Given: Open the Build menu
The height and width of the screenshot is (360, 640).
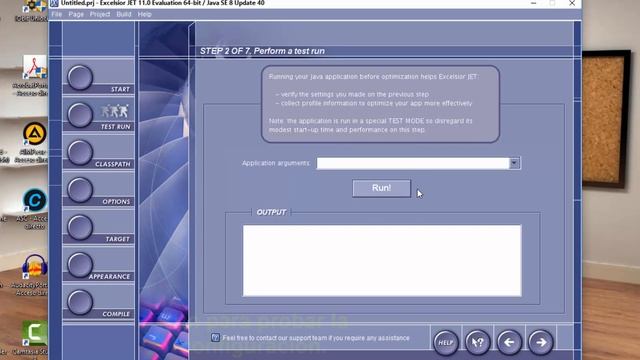Looking at the screenshot, I should pos(124,14).
